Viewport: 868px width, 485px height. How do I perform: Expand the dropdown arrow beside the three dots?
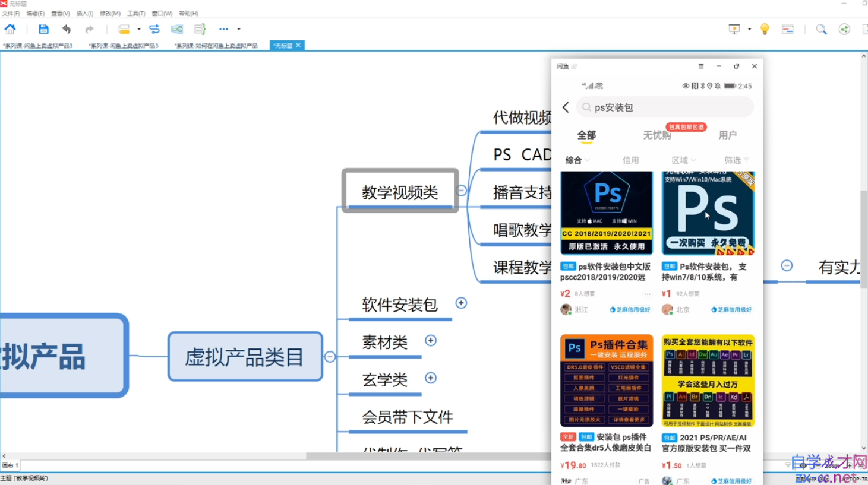pyautogui.click(x=239, y=28)
